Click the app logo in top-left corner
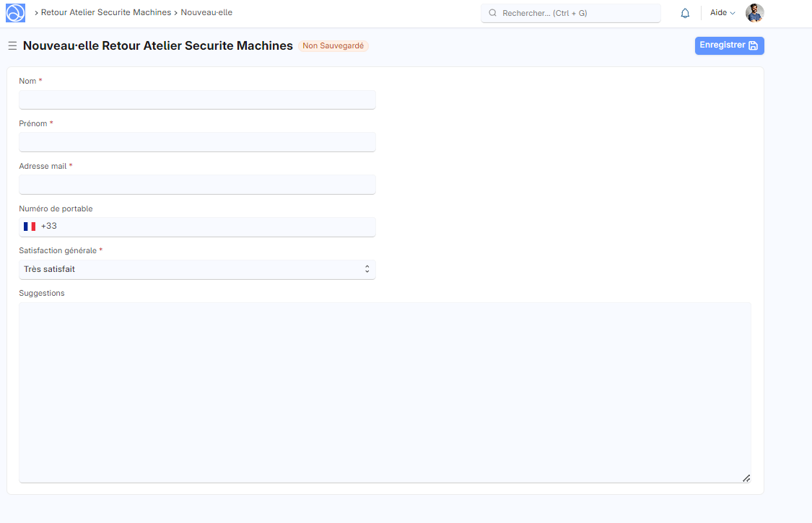 (15, 13)
